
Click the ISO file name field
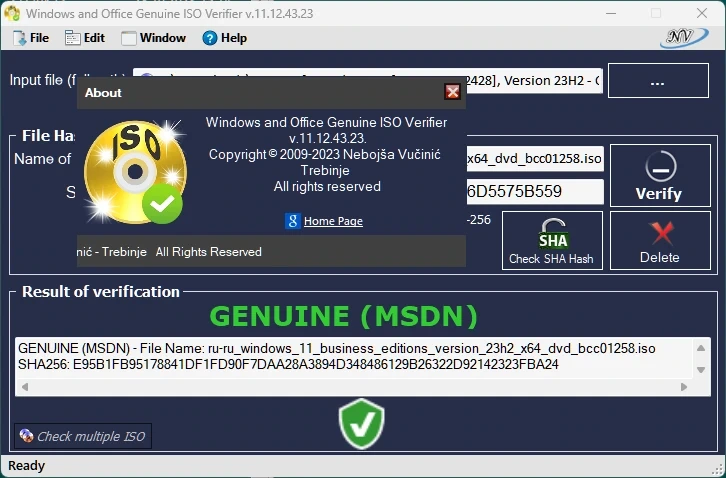[535, 159]
